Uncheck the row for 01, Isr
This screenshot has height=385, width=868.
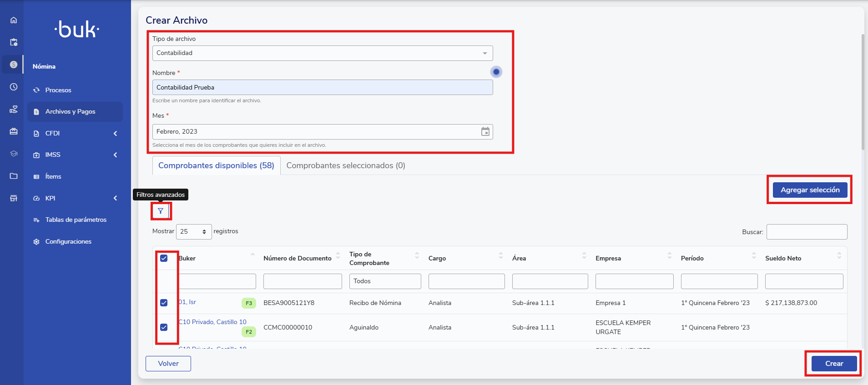(x=164, y=303)
